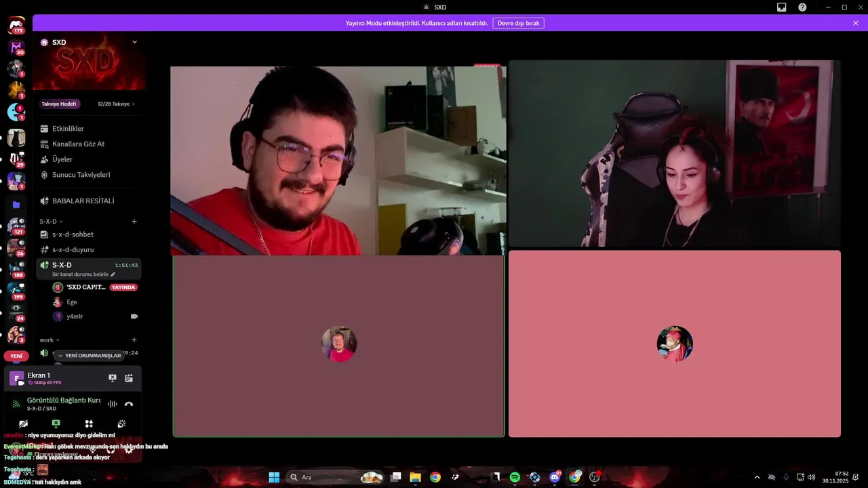The image size is (868, 488).
Task: Toggle the taskbar volume speaker icon
Action: 812,477
